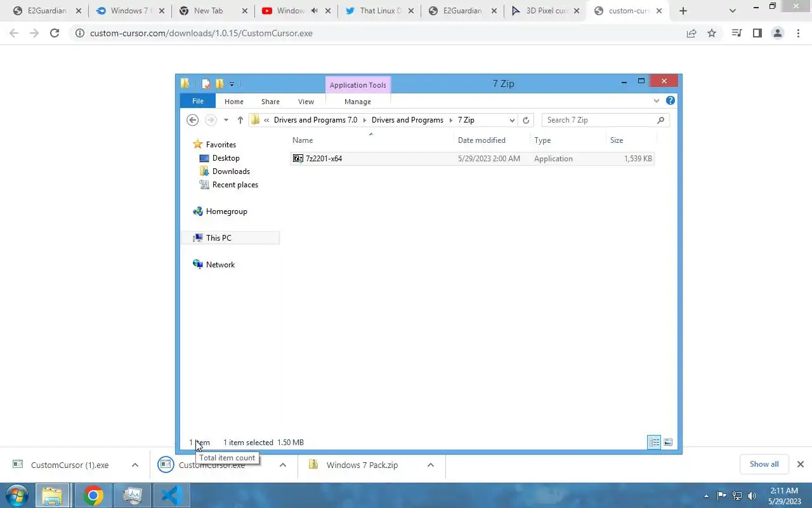This screenshot has width=812, height=508.
Task: Open options arrow for CustomCursor (1).exe download
Action: click(134, 465)
